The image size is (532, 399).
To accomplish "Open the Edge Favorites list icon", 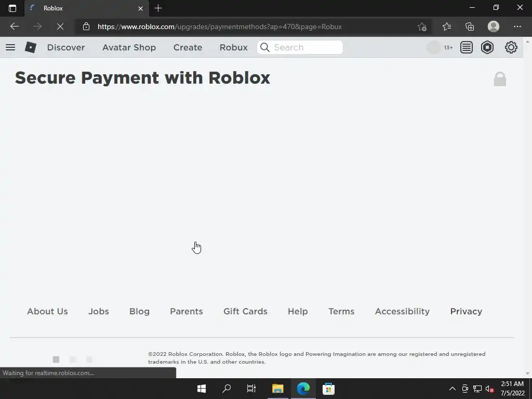I will click(x=446, y=26).
